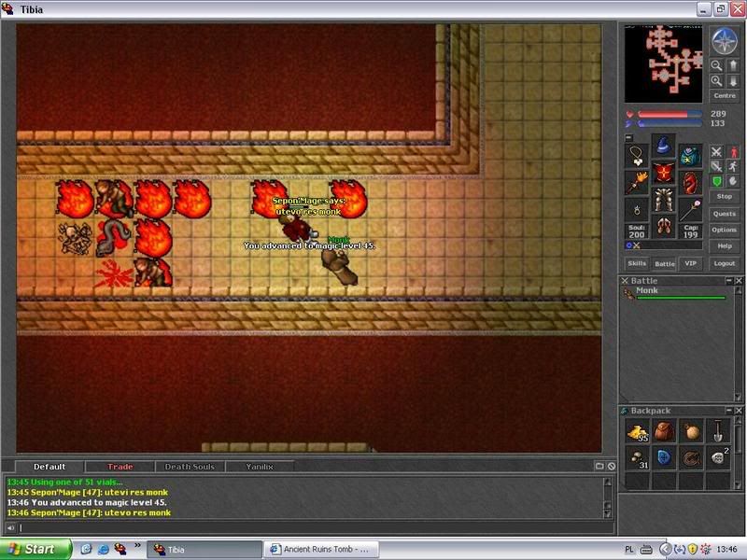Viewport: 747px width, 560px height.
Task: Move minimap up one floor
Action: click(733, 65)
